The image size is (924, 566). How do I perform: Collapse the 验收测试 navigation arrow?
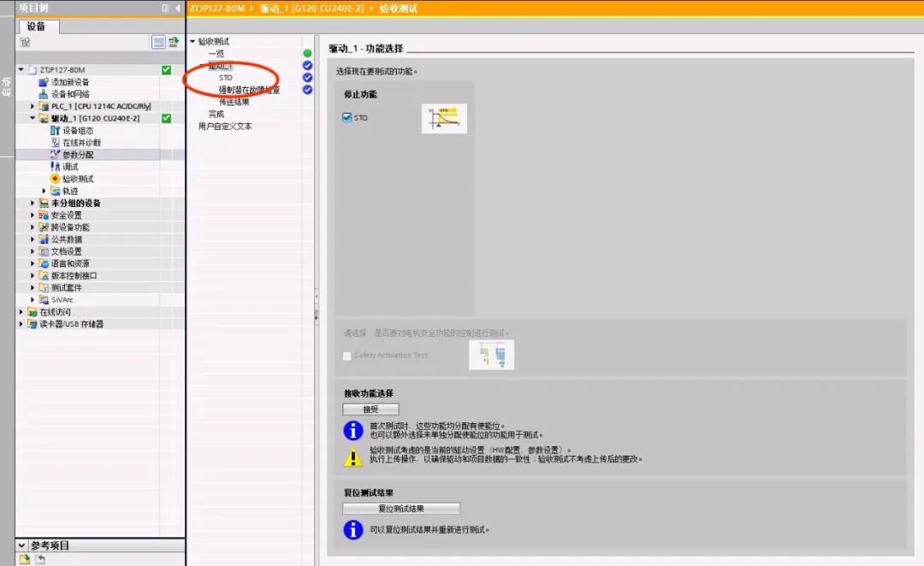coord(192,41)
